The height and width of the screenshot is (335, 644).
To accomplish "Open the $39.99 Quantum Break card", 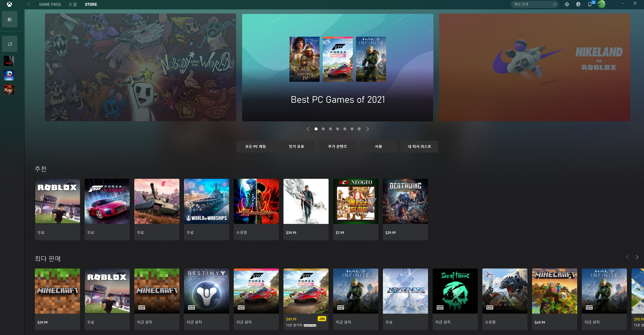I will click(306, 210).
